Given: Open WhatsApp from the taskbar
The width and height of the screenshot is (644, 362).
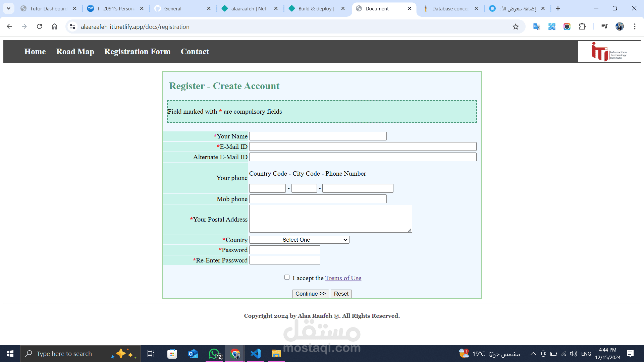Looking at the screenshot, I should coord(214,353).
